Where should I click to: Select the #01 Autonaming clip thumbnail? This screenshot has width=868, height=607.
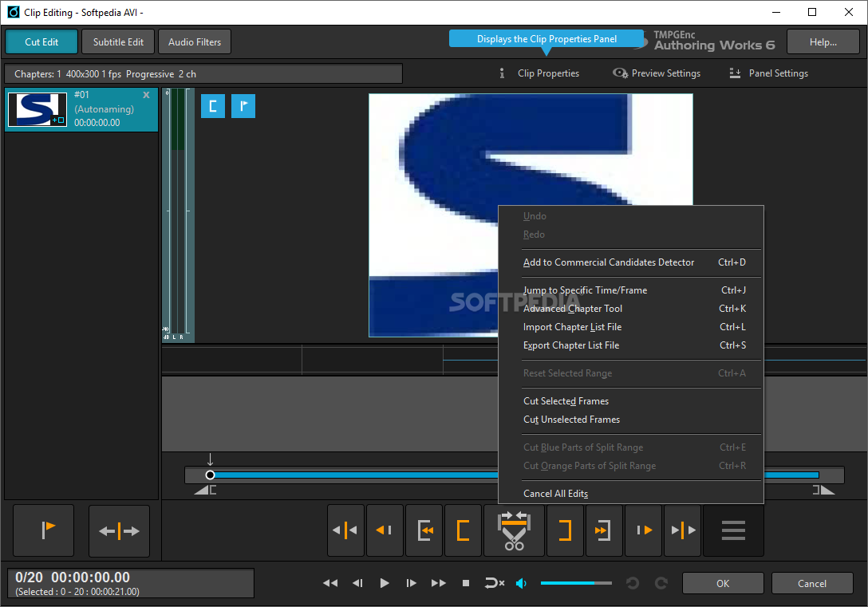tap(37, 109)
